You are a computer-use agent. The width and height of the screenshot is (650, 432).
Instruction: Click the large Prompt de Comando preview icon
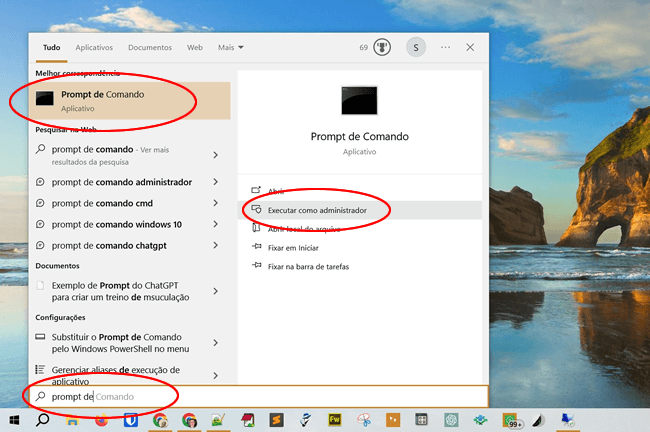[359, 101]
